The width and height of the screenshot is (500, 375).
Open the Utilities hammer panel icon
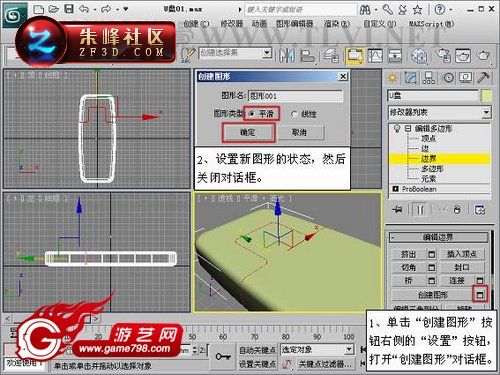pyautogui.click(x=483, y=78)
